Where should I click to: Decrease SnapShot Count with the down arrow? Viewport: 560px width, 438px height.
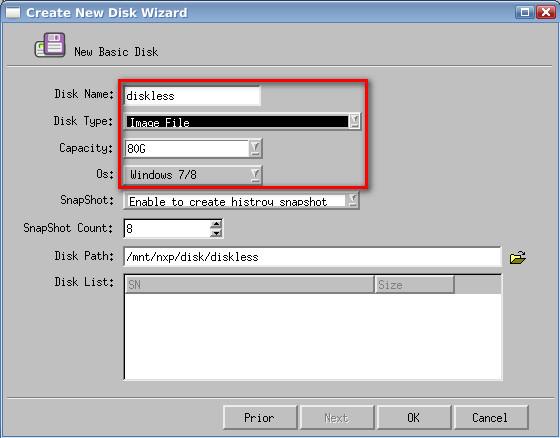coord(216,233)
